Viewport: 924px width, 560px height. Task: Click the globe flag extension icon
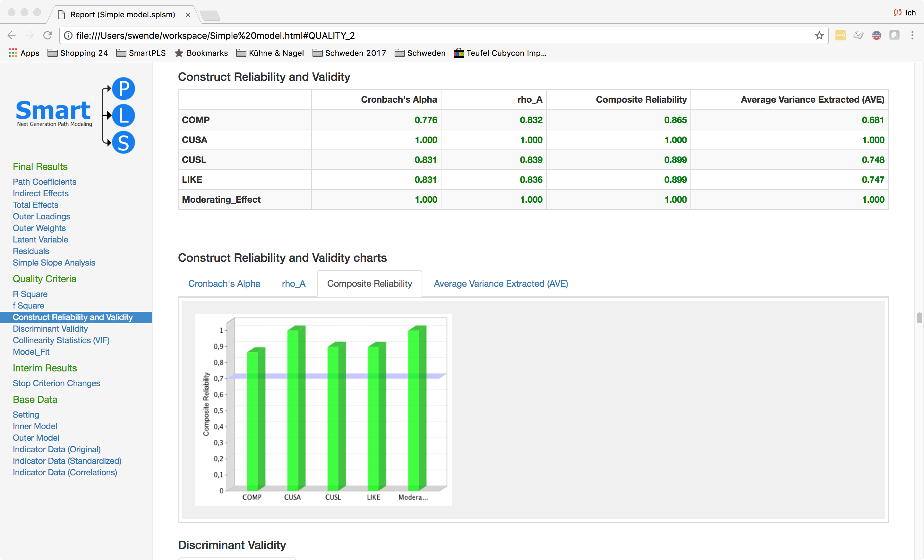(877, 35)
